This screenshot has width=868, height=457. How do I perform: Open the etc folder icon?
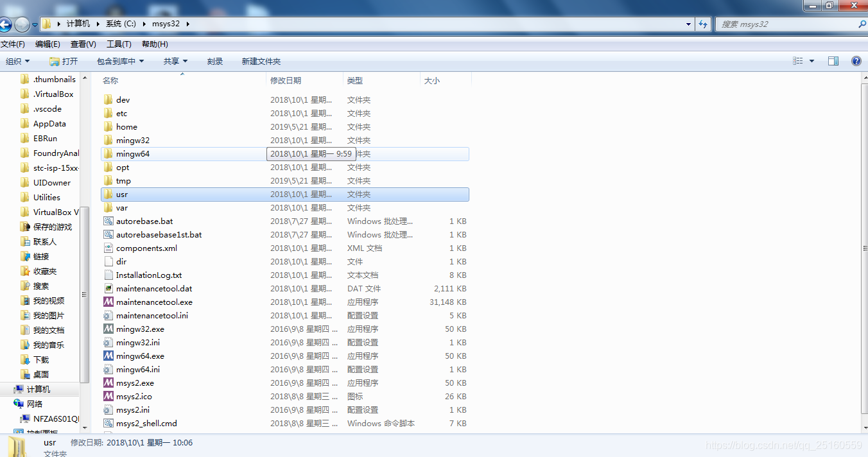[108, 113]
